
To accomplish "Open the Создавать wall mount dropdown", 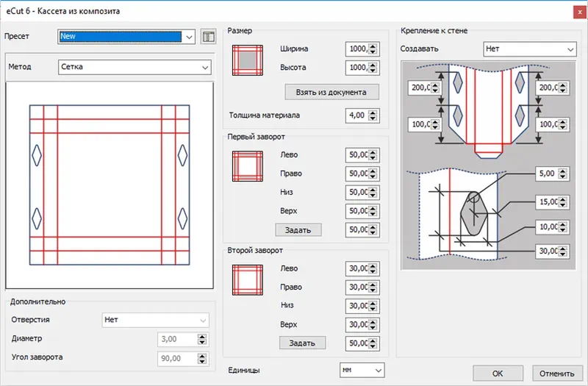I will [x=570, y=49].
